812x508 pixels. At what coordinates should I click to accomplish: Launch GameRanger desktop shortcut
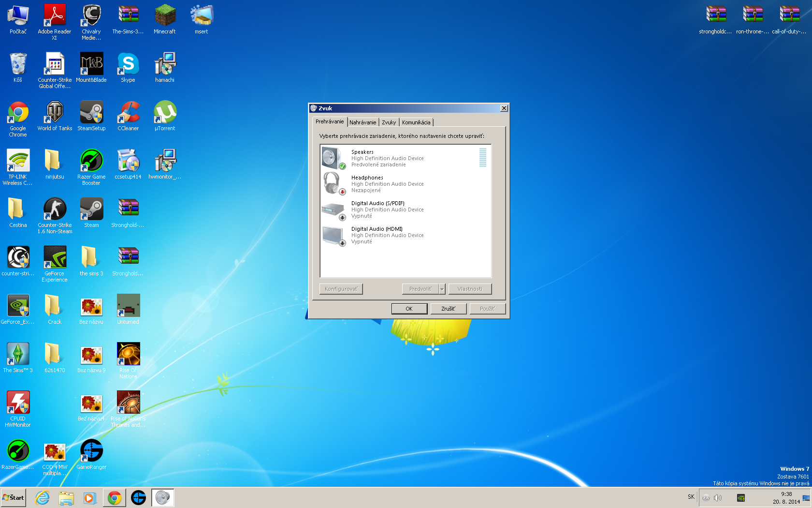[91, 455]
